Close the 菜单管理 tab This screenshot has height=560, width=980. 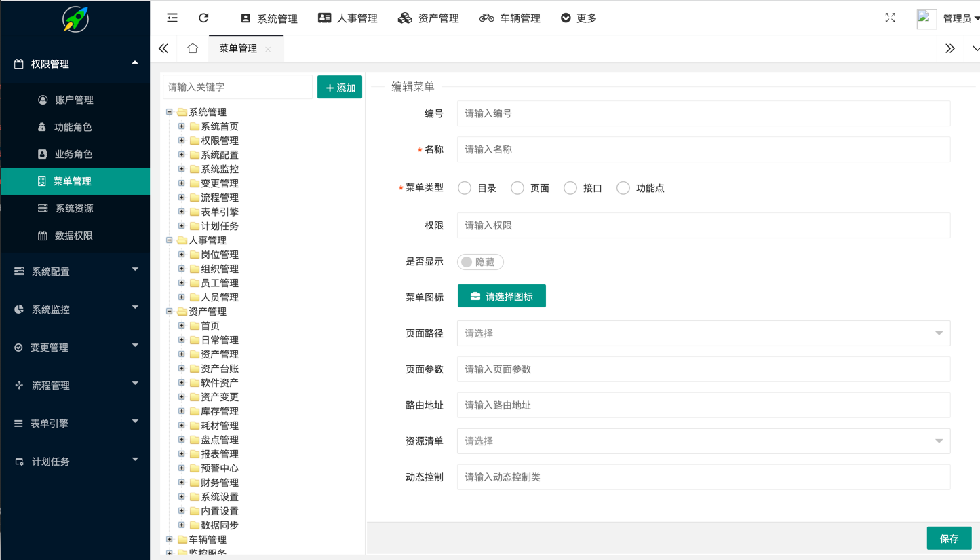click(269, 49)
